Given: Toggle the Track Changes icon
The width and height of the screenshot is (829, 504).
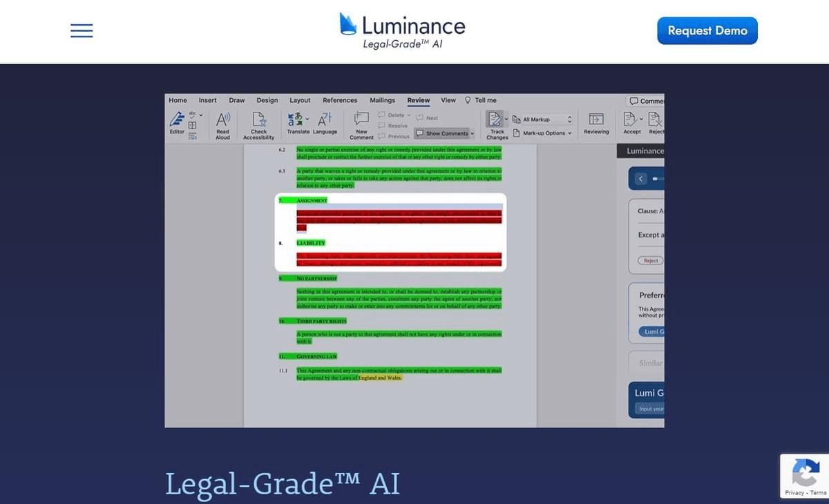Looking at the screenshot, I should [x=495, y=119].
